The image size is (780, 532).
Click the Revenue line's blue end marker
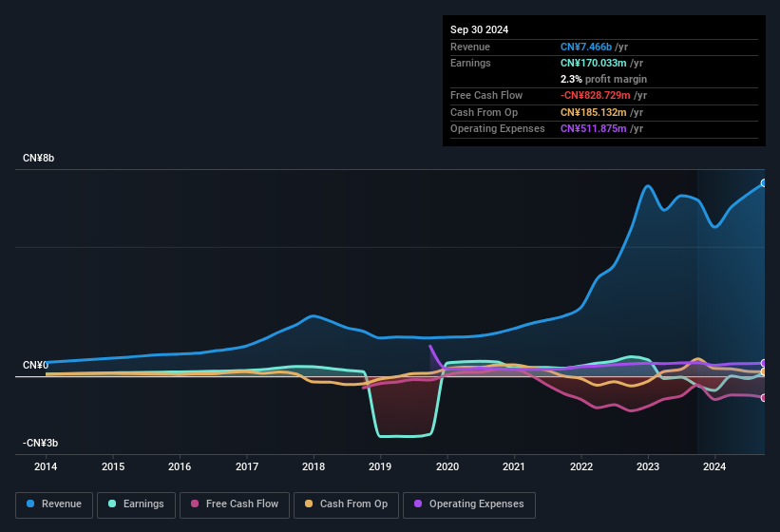763,183
